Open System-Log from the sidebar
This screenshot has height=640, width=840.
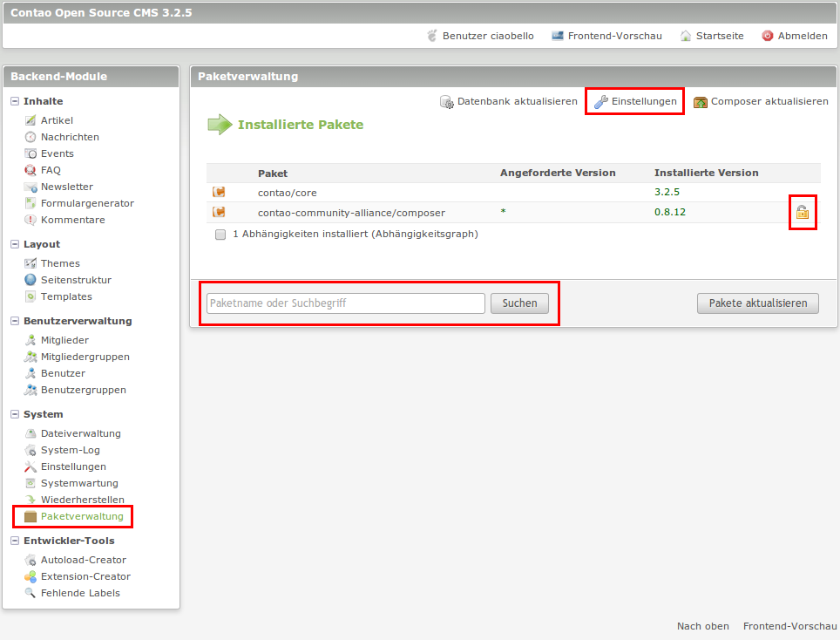[70, 450]
